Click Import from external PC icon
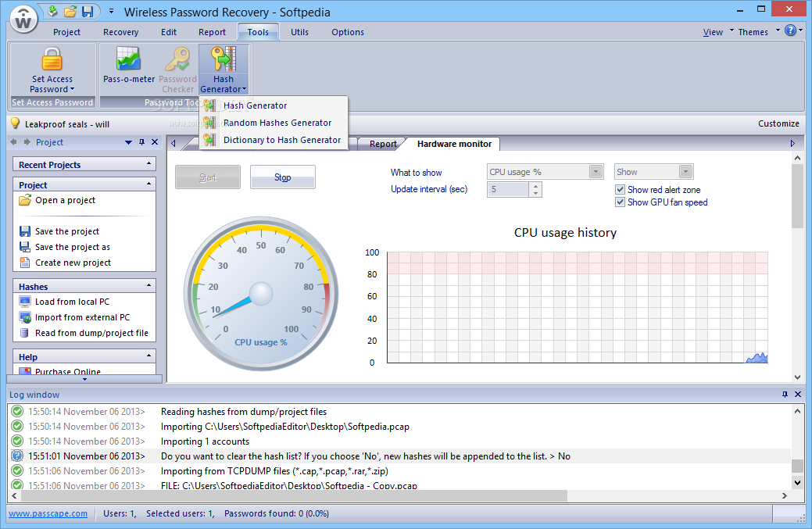812x529 pixels. click(x=25, y=316)
